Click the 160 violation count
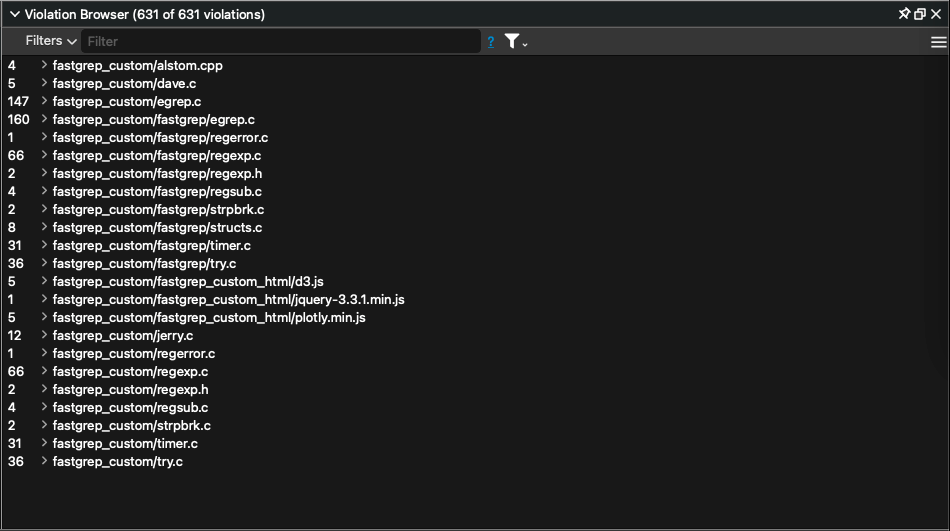950x531 pixels. tap(18, 119)
